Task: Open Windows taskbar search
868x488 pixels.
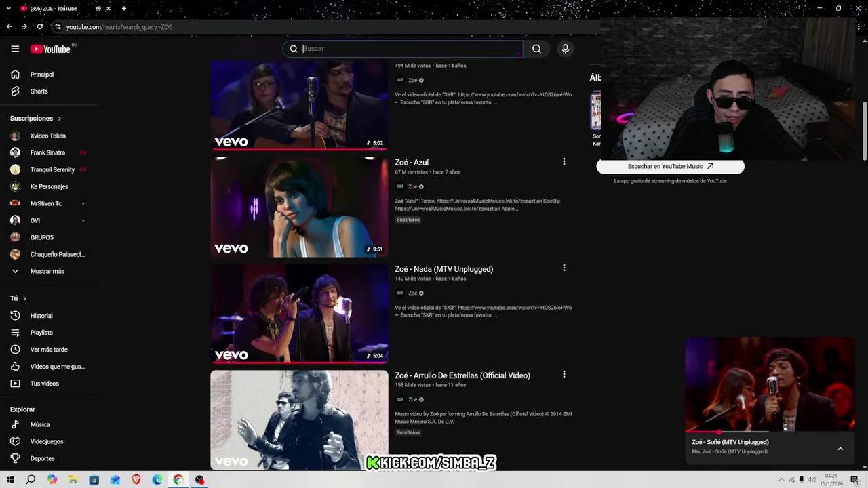Action: (31, 480)
